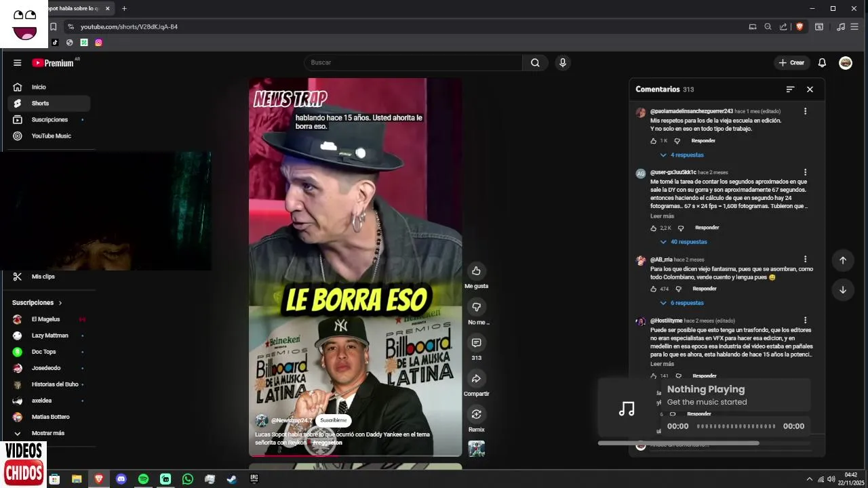The image size is (868, 488).
Task: Subscribe to Newstrap24 with Suscribirme
Action: pos(333,420)
